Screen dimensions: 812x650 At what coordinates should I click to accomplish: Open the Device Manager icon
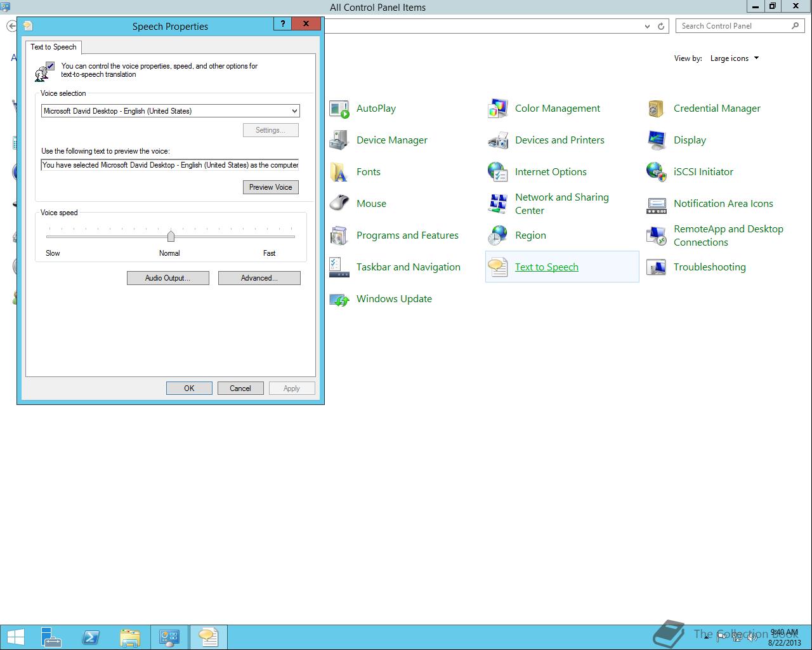[x=339, y=140]
